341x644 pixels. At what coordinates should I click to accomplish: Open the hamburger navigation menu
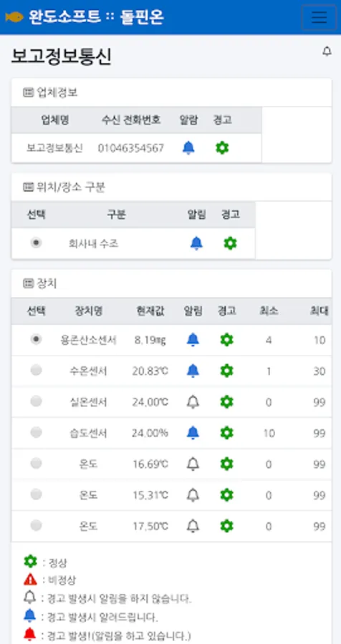[319, 17]
